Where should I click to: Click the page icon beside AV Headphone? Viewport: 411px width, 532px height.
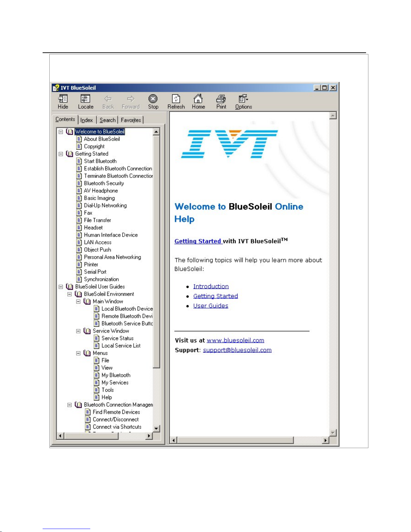click(x=79, y=191)
